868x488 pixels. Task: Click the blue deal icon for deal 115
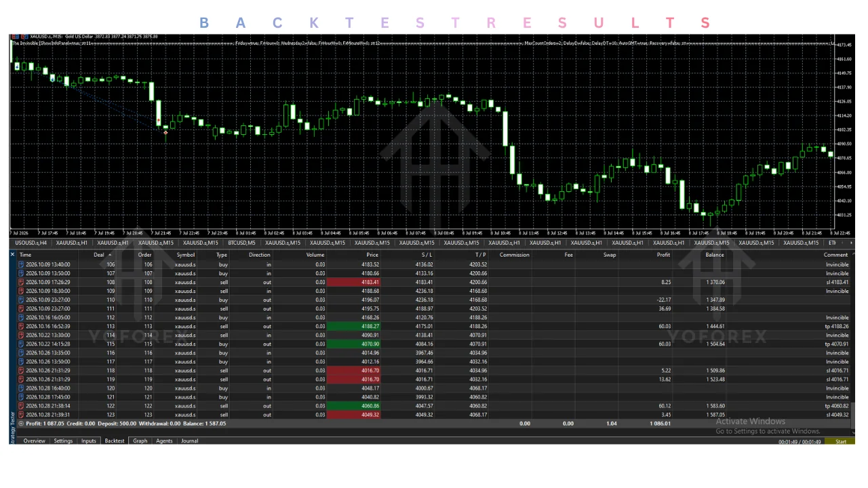[x=22, y=344]
